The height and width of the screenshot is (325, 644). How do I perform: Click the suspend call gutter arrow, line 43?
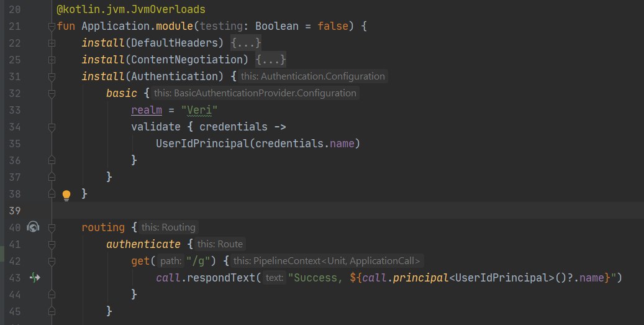tap(35, 278)
